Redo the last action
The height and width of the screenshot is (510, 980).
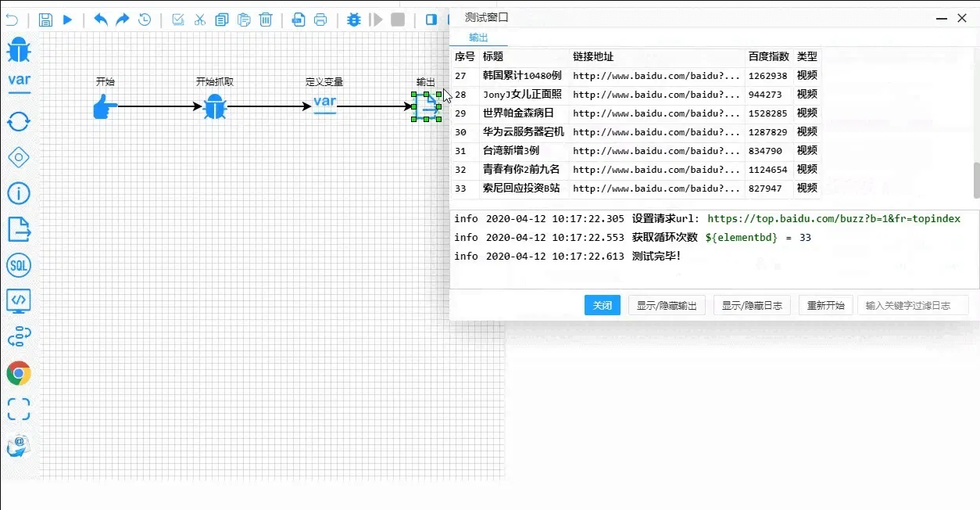[123, 20]
